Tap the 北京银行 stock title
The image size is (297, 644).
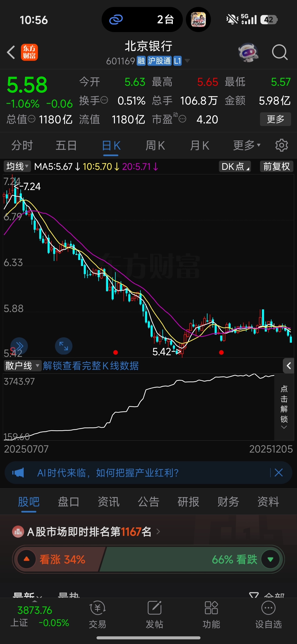click(x=148, y=46)
